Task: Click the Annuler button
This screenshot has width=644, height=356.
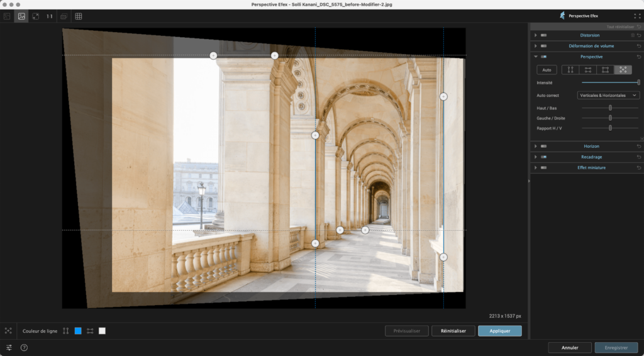Action: point(570,348)
